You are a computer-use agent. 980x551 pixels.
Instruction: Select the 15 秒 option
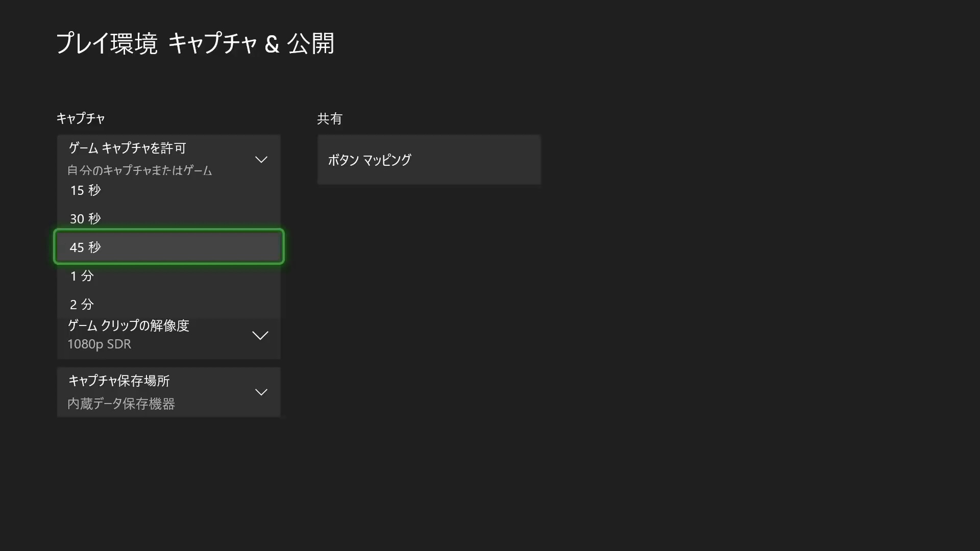[x=85, y=190]
